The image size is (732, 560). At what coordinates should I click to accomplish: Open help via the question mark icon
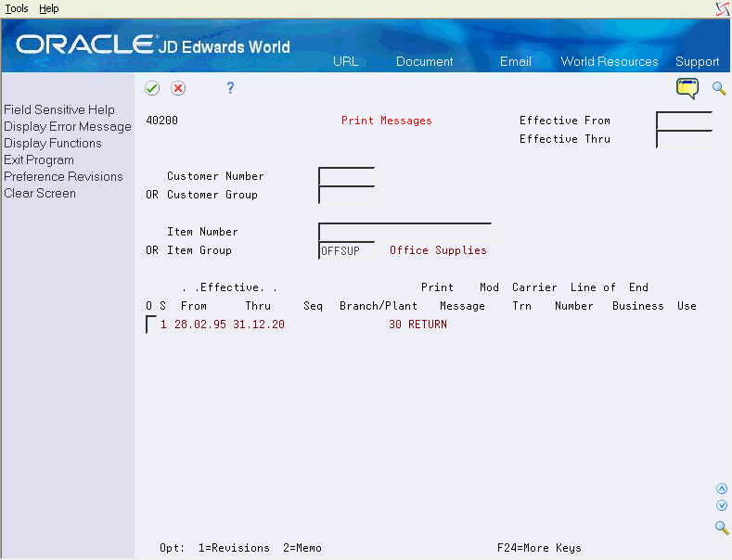click(x=230, y=88)
